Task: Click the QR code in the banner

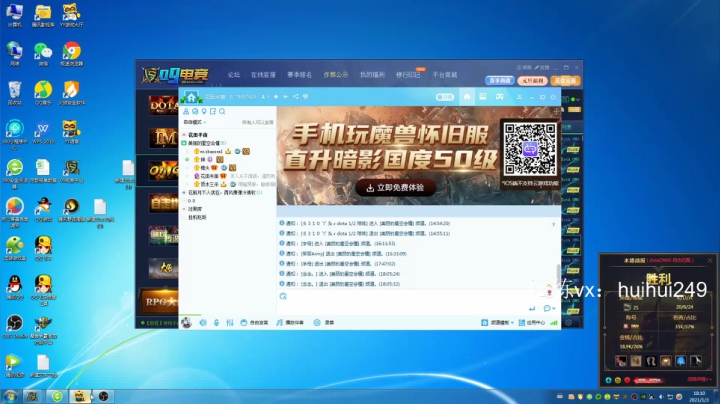Action: click(529, 150)
